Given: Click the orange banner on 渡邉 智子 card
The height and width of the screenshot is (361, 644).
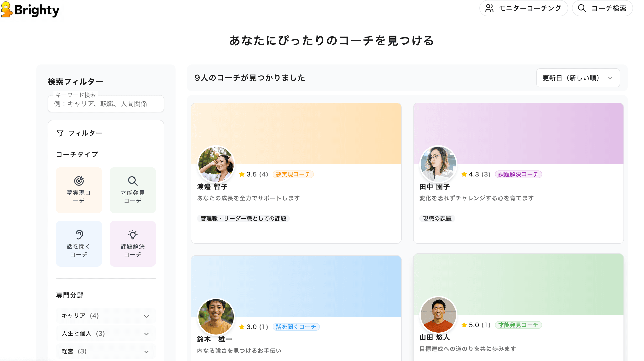Looking at the screenshot, I should [296, 134].
